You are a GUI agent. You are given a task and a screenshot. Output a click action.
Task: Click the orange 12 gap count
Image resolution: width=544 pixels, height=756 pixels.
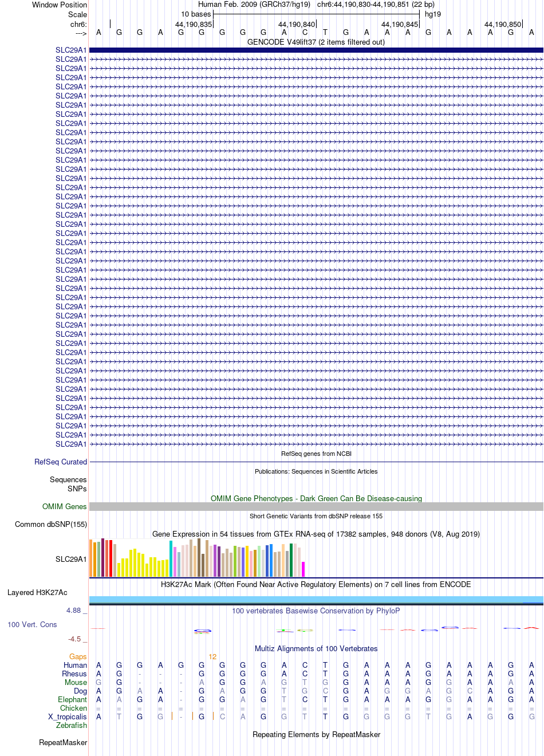[212, 657]
